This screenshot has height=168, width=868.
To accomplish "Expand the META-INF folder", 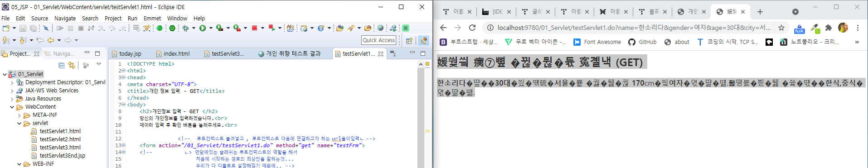I will 19,115.
